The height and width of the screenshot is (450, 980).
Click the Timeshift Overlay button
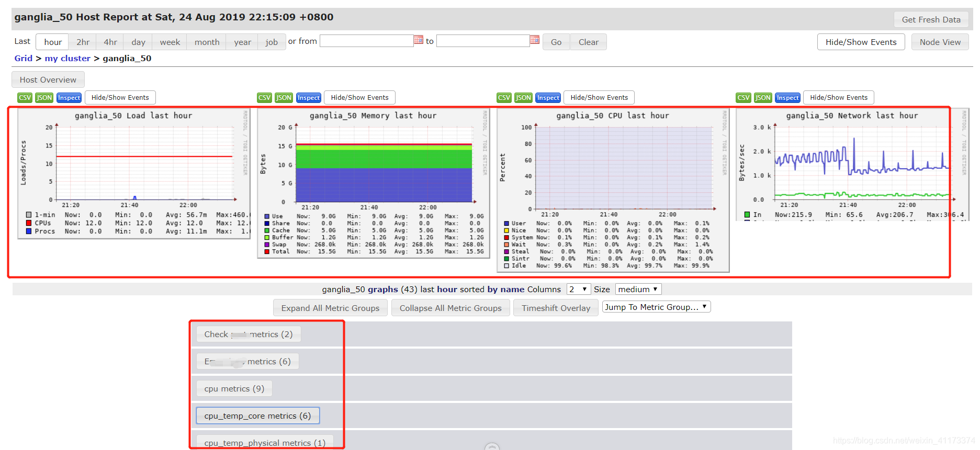[x=556, y=308]
